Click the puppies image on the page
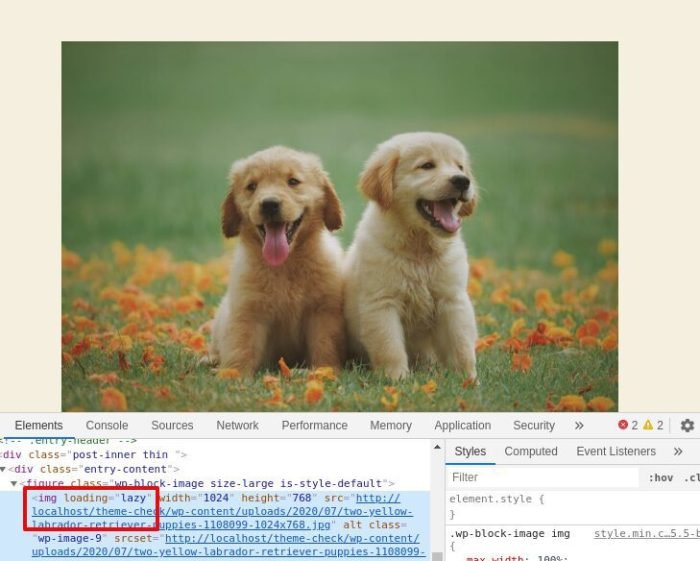The height and width of the screenshot is (561, 700). tap(340, 226)
